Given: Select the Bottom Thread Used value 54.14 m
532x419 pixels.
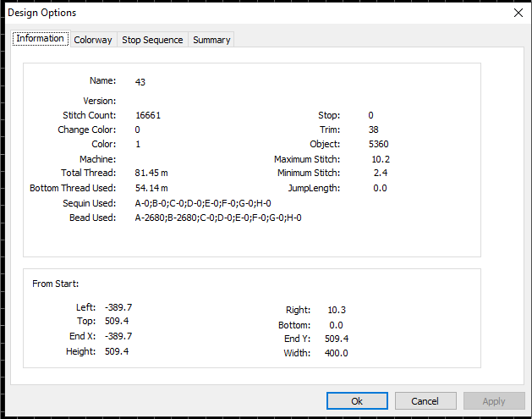Looking at the screenshot, I should 151,188.
